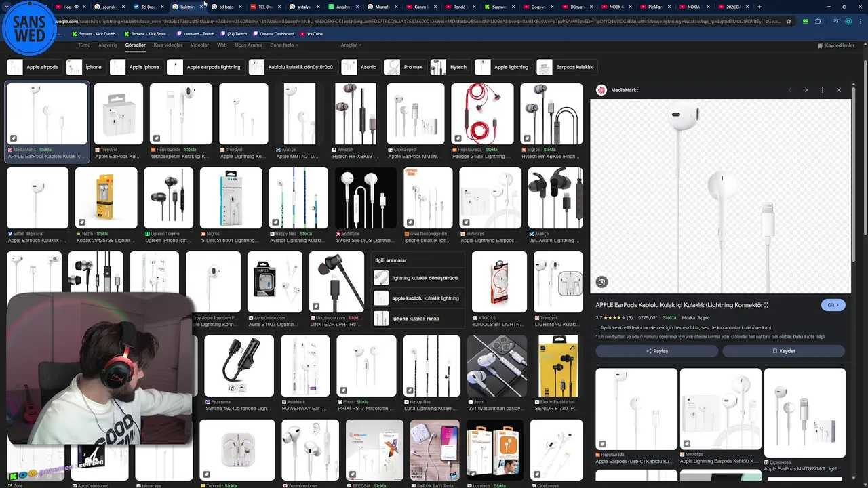Image resolution: width=868 pixels, height=488 pixels.
Task: Open related search lightning kulaklık dönüştürücü
Action: click(x=418, y=278)
